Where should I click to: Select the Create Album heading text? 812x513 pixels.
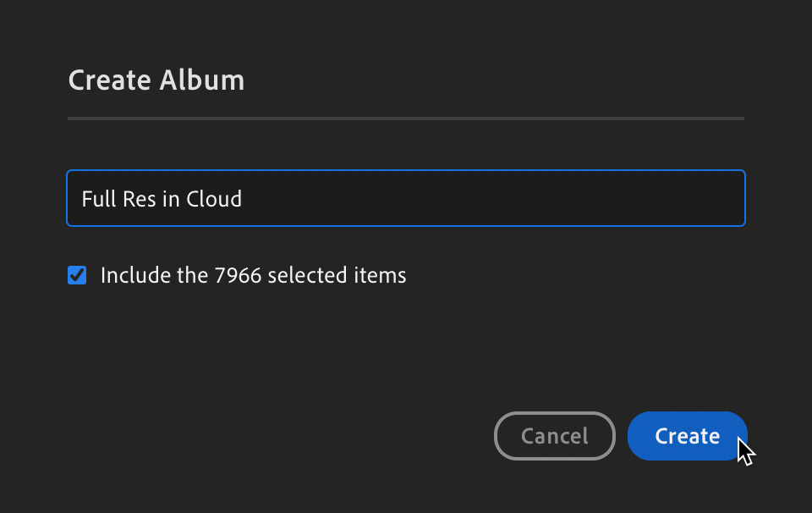[x=156, y=80]
